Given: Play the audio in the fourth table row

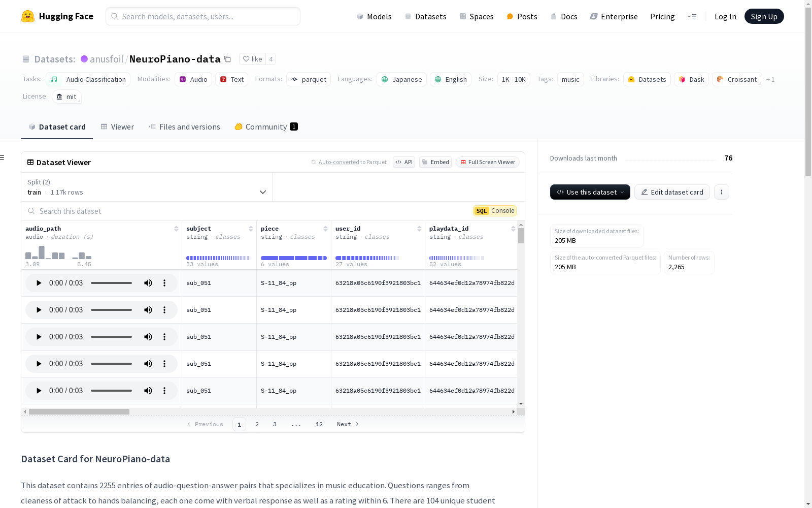Looking at the screenshot, I should (39, 364).
